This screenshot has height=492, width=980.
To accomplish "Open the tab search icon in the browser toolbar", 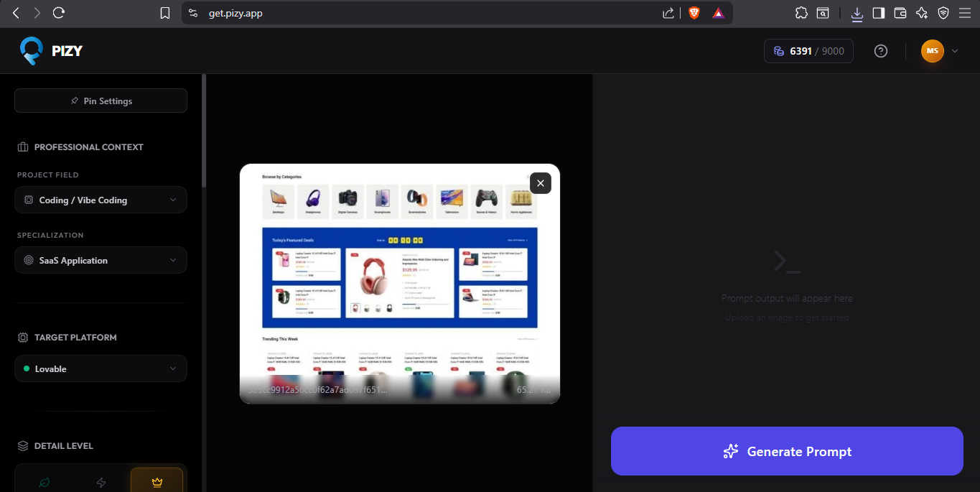I will click(823, 13).
